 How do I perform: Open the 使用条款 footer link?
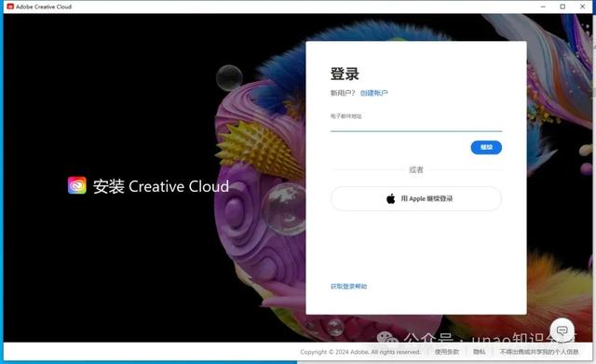[447, 352]
